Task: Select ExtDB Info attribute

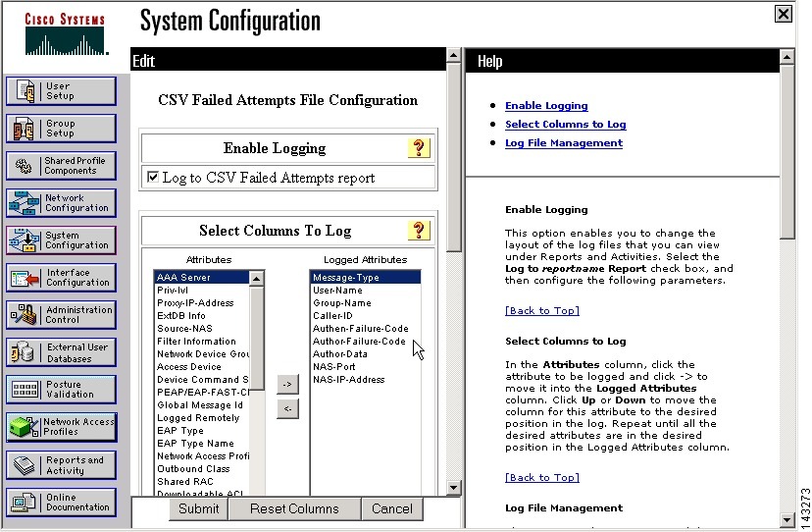Action: click(x=201, y=316)
